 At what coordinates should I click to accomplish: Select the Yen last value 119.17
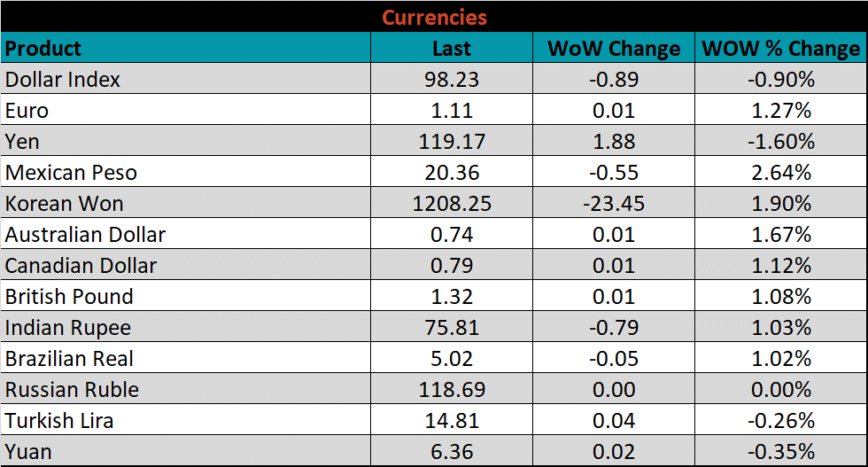[452, 142]
